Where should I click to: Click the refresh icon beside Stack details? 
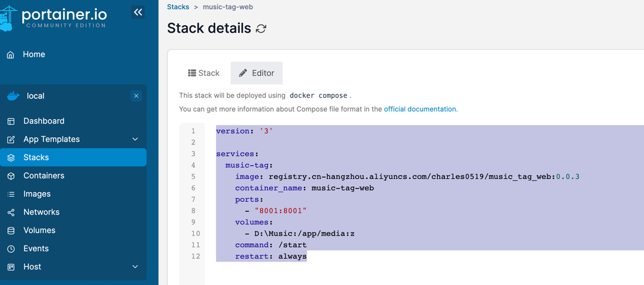tap(261, 28)
